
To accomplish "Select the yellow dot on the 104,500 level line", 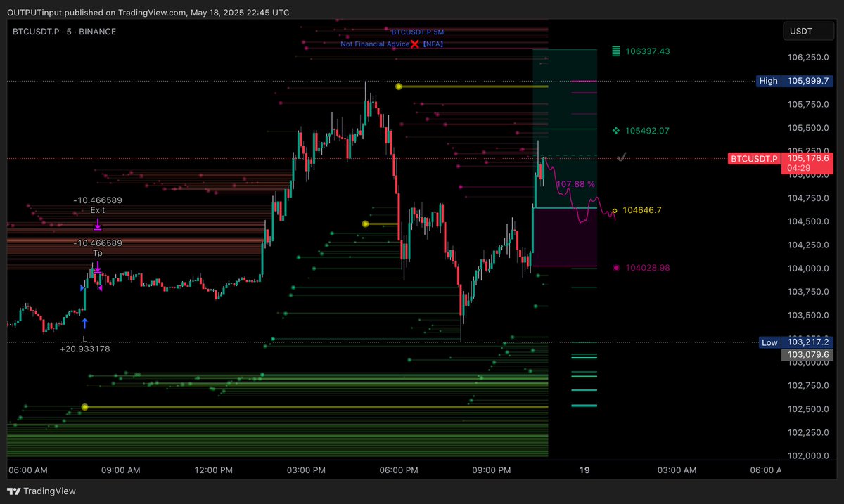I will tap(365, 224).
